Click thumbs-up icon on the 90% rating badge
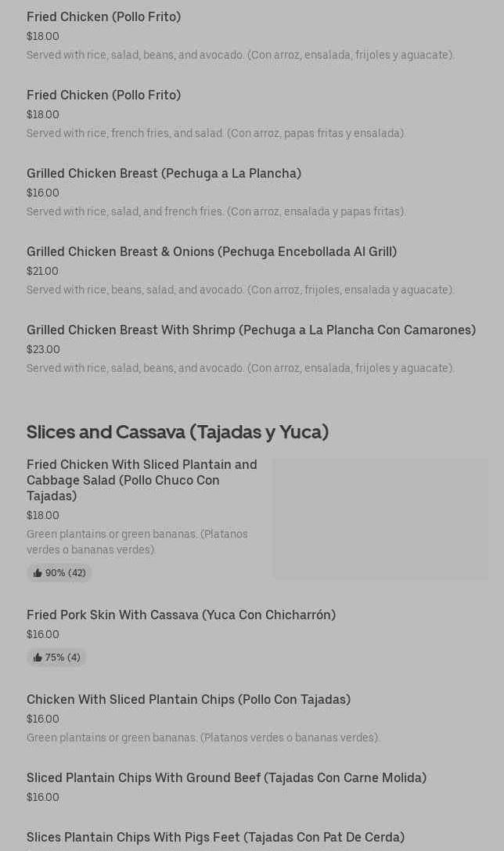The image size is (504, 851). [38, 573]
